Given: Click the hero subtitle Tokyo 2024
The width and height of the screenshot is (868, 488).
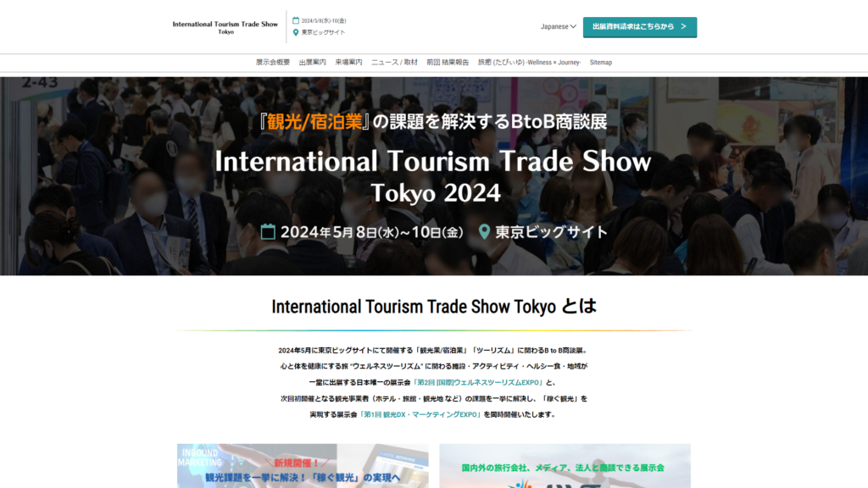Looking at the screenshot, I should click(436, 193).
